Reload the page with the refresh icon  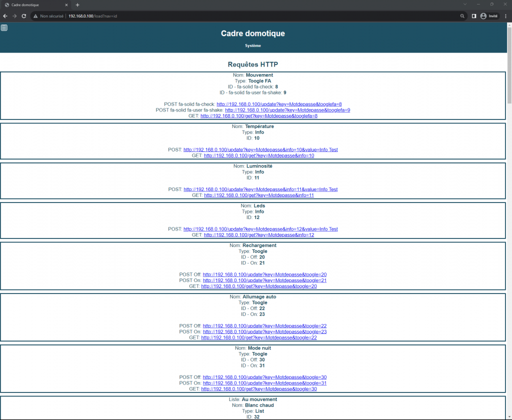coord(23,16)
